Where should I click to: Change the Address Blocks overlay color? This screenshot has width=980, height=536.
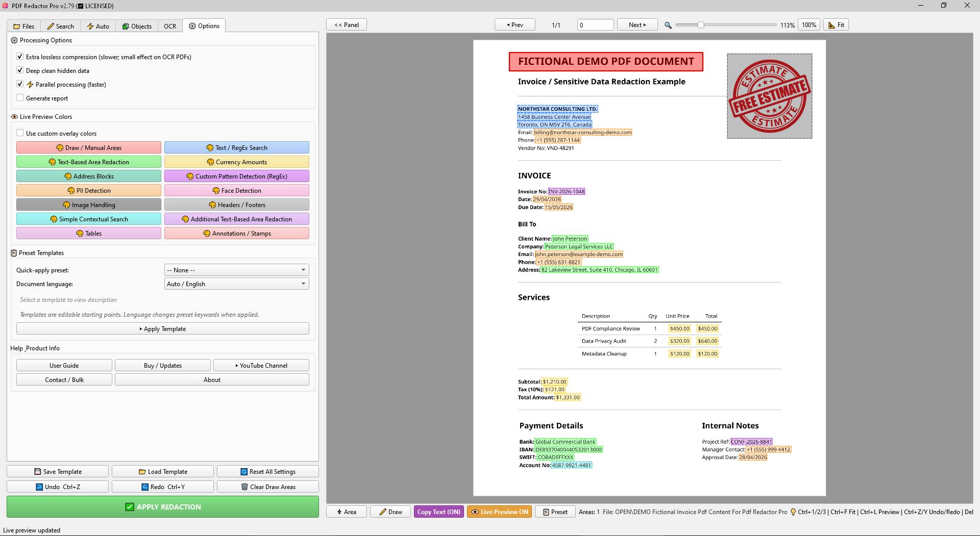pos(89,176)
